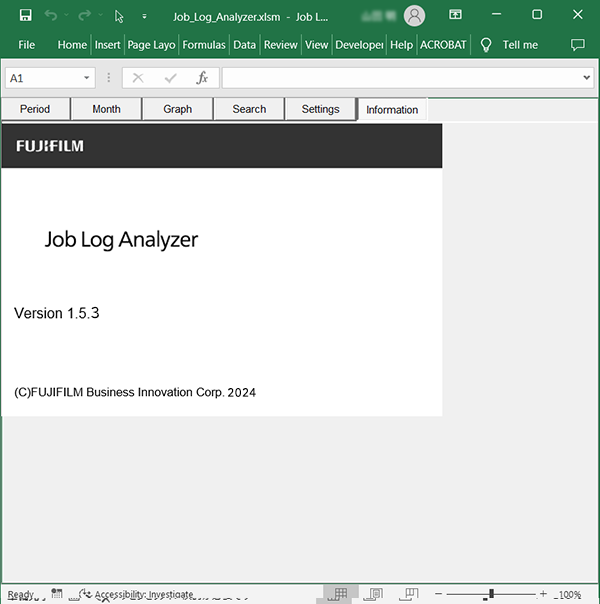Switch to Page Break Preview icon
This screenshot has width=600, height=604.
(409, 594)
